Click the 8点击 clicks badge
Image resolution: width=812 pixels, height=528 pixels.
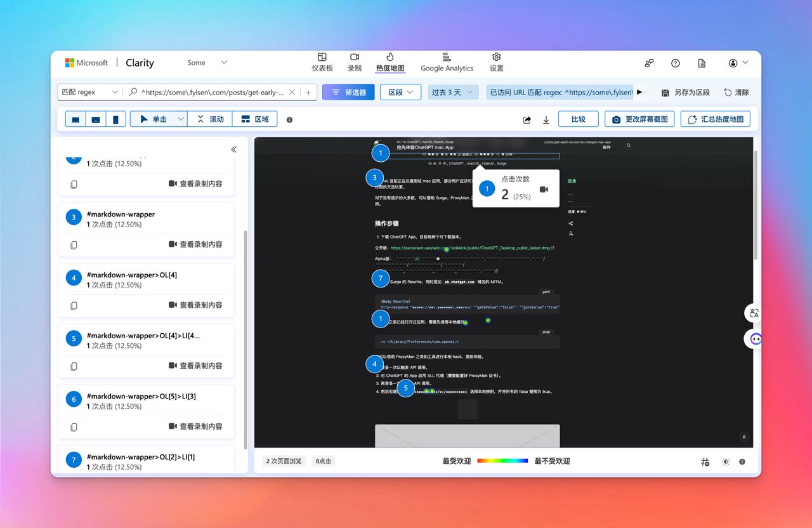[324, 461]
